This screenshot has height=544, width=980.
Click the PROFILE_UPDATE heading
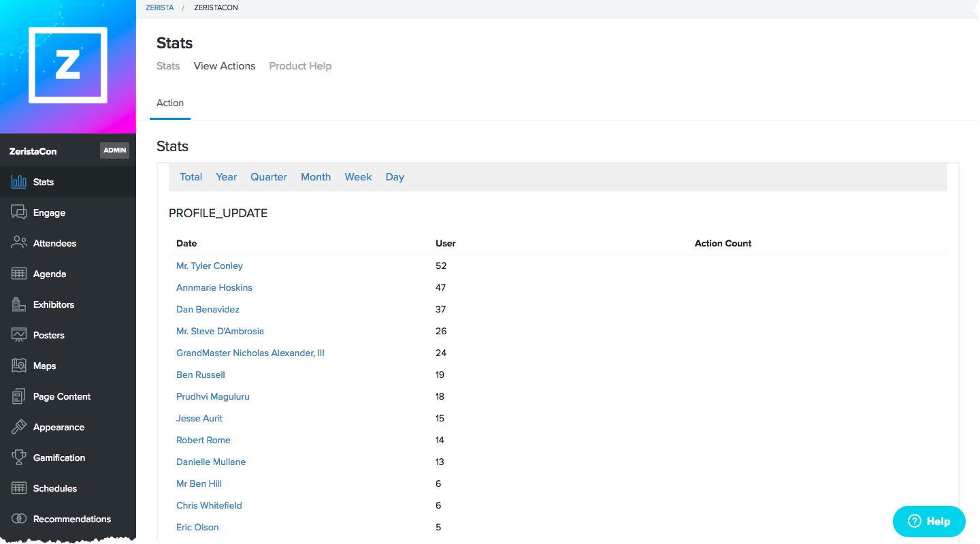218,213
